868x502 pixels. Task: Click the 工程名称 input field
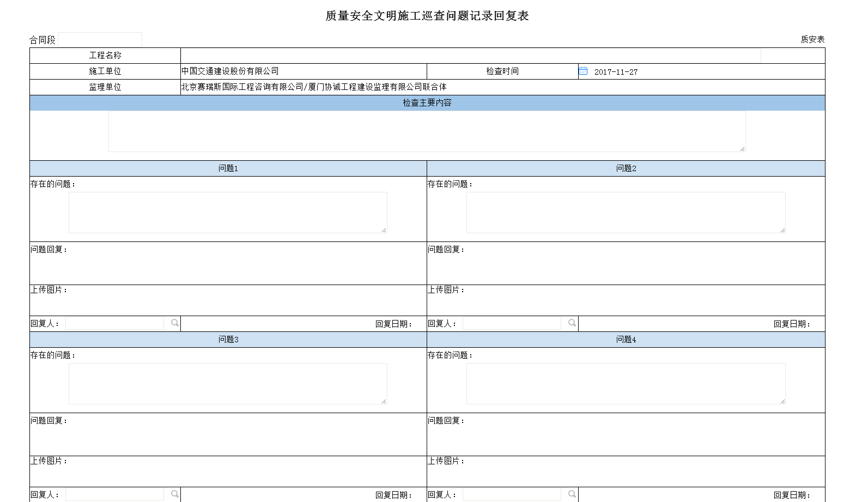pos(470,56)
